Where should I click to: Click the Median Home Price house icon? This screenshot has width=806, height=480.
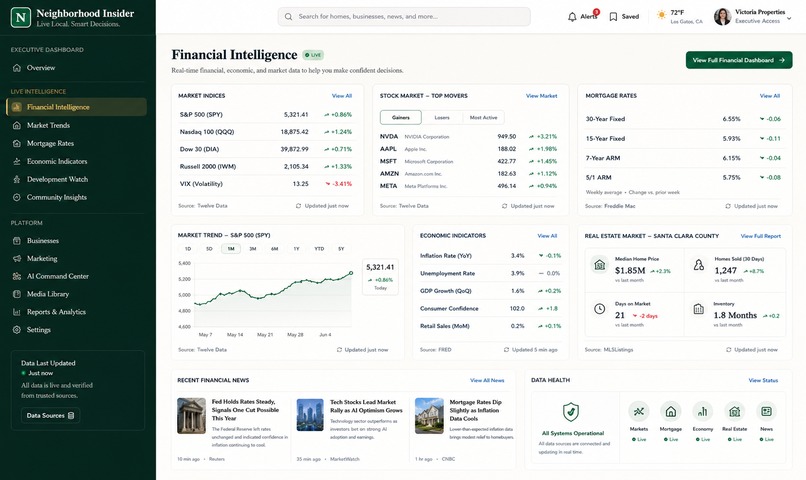599,265
